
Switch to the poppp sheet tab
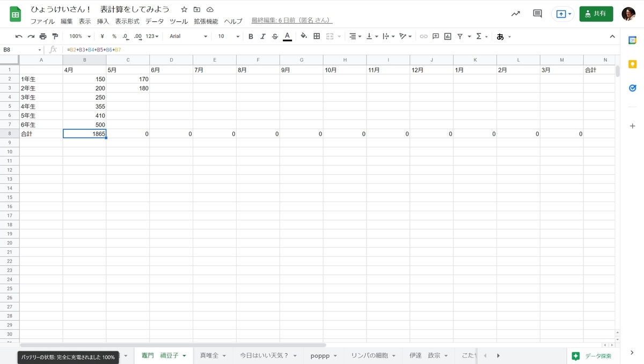coord(320,355)
